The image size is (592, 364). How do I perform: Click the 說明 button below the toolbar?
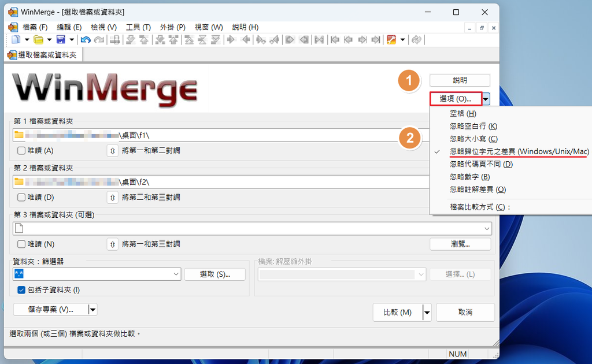pos(460,80)
